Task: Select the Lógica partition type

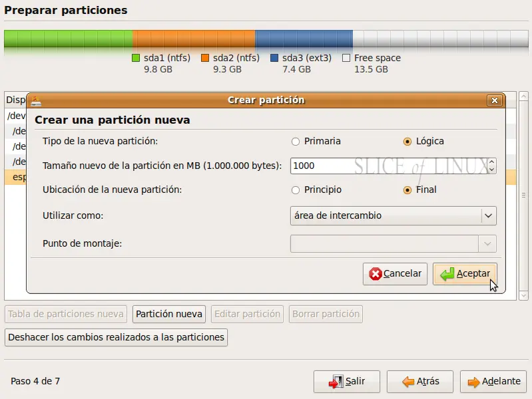Action: 407,142
